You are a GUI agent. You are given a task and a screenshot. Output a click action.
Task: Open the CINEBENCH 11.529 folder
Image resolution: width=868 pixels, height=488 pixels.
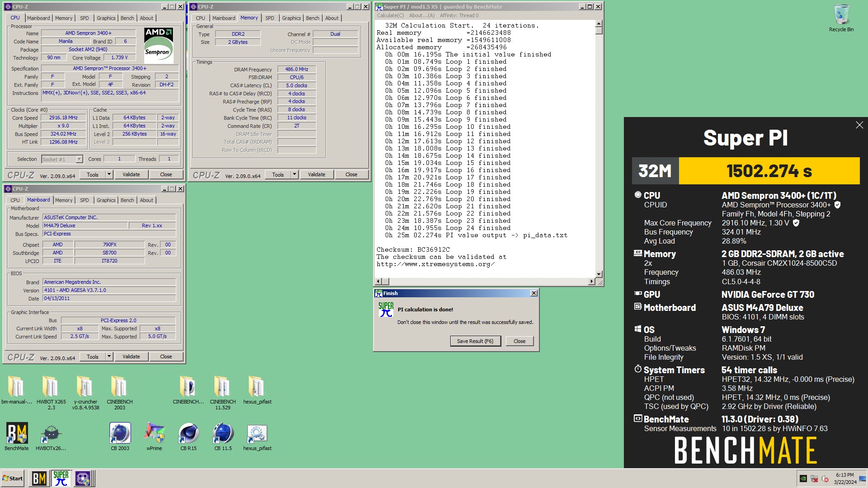coord(222,392)
